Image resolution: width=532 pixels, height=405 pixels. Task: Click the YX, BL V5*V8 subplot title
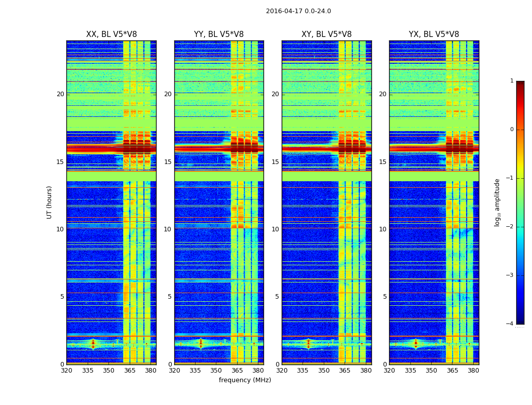[x=434, y=34]
